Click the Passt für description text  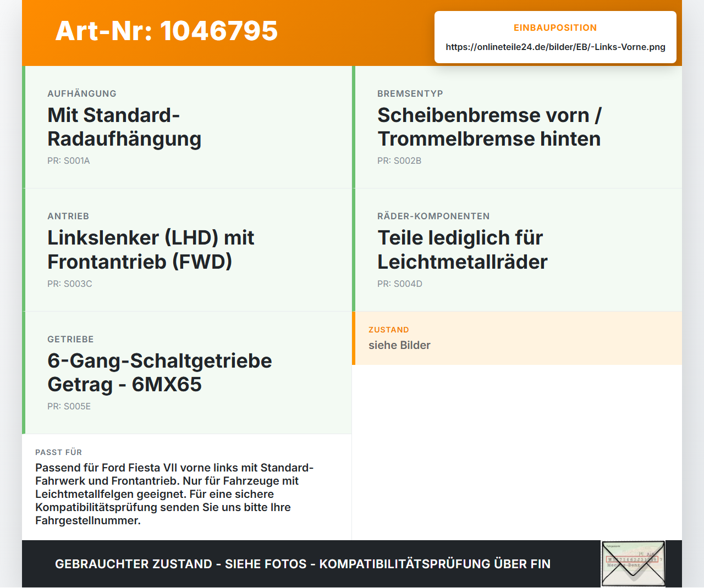click(x=174, y=494)
